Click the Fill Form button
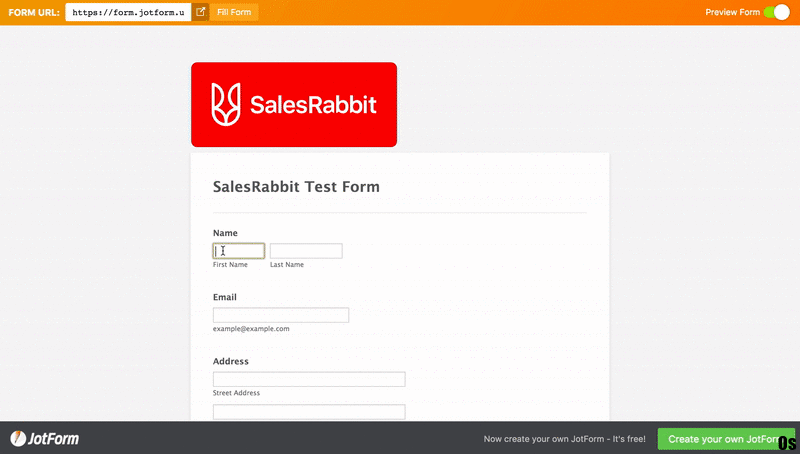800x454 pixels. (x=234, y=12)
